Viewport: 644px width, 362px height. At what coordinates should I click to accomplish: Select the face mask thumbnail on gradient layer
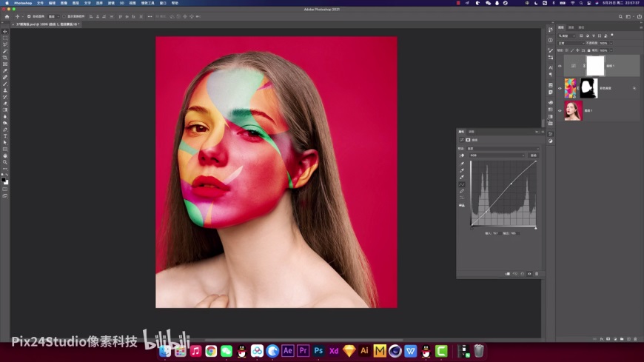tap(588, 88)
